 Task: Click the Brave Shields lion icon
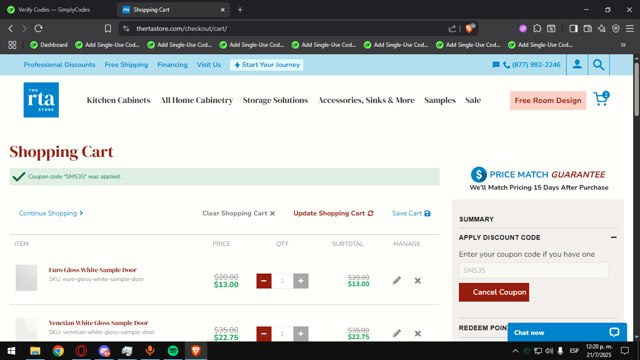click(x=470, y=28)
